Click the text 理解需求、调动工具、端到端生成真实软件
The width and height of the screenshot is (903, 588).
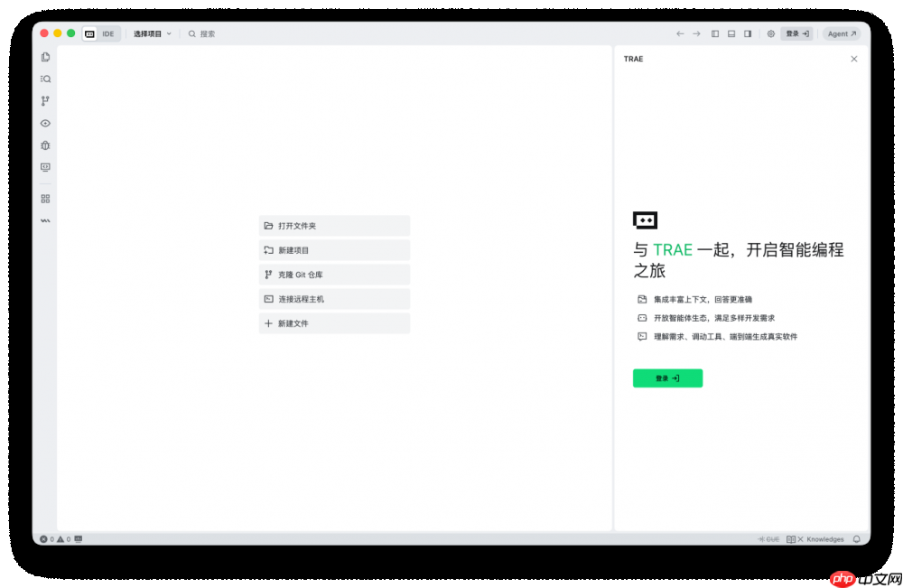(x=726, y=336)
